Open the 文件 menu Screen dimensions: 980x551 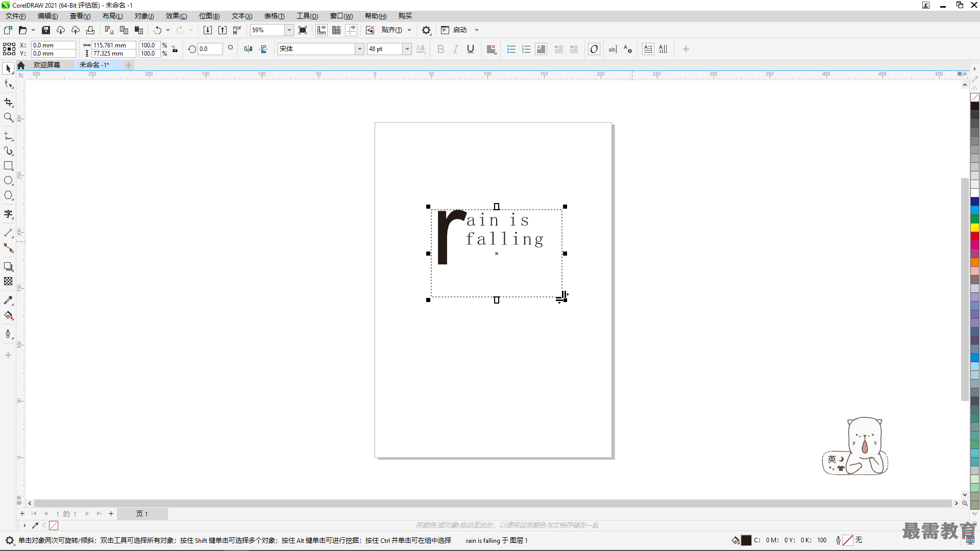point(15,16)
